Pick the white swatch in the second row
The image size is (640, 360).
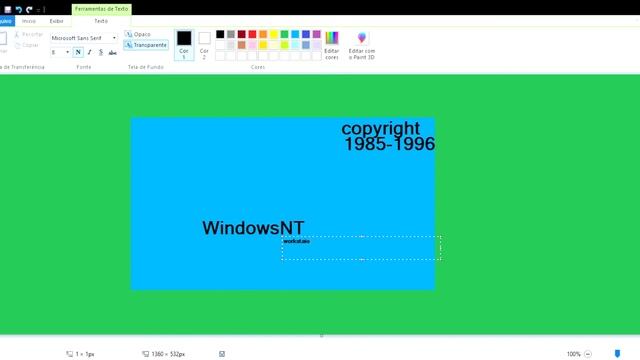tap(220, 45)
